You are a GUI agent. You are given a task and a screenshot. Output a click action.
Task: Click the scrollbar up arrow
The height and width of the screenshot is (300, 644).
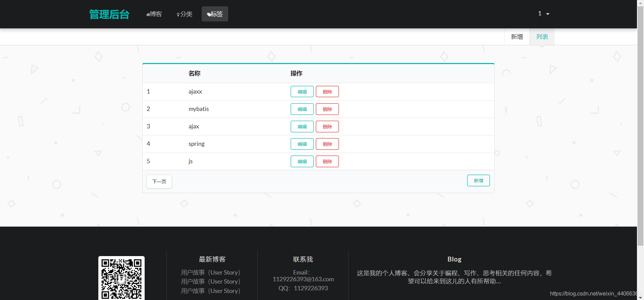pyautogui.click(x=641, y=3)
